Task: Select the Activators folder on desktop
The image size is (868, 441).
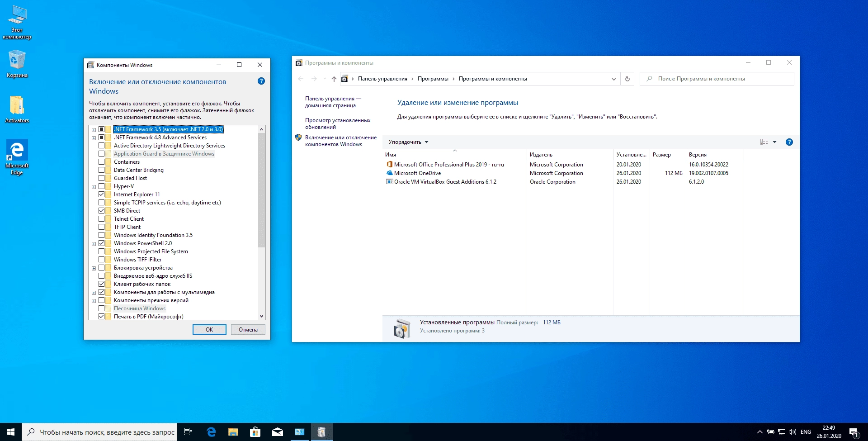Action: pyautogui.click(x=17, y=109)
